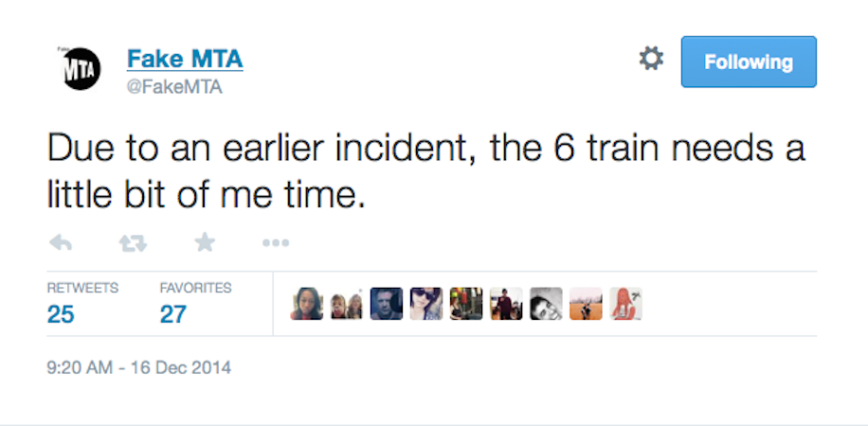Open the gear settings menu
The image size is (868, 426).
click(651, 60)
